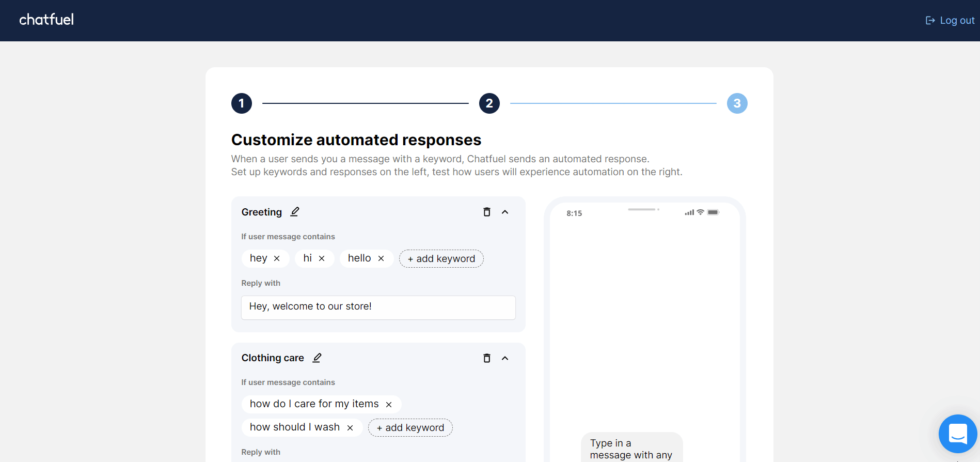Image resolution: width=980 pixels, height=462 pixels.
Task: Go to step 1 in progress bar
Action: [242, 103]
